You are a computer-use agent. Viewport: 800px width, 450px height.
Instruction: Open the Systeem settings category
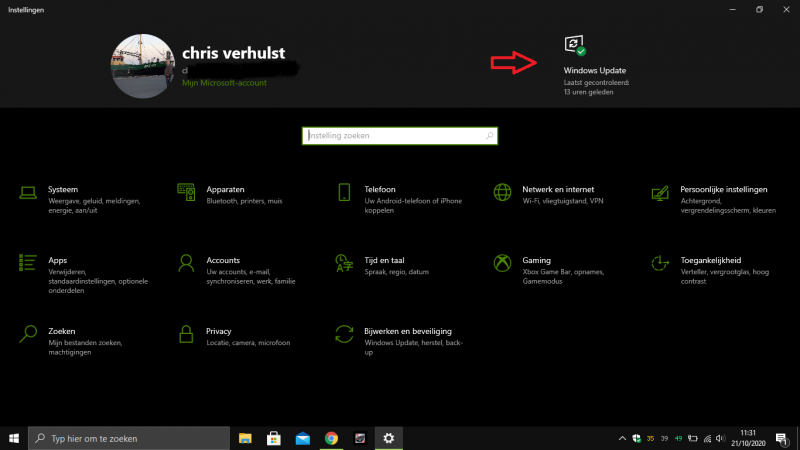pyautogui.click(x=63, y=189)
